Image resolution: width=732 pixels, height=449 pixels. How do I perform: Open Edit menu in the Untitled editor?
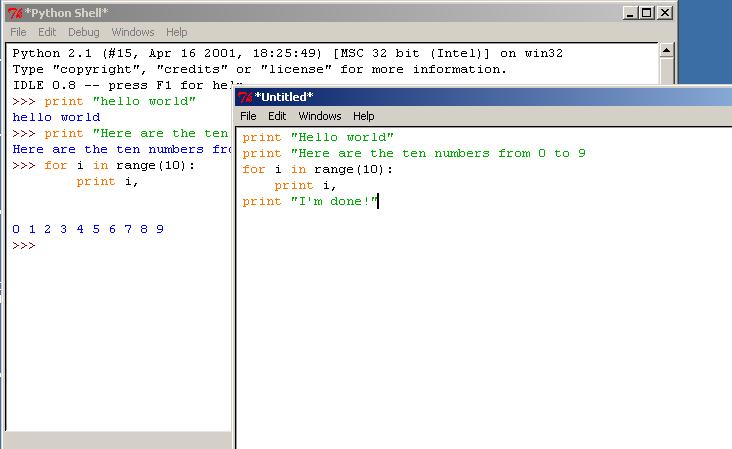(277, 116)
